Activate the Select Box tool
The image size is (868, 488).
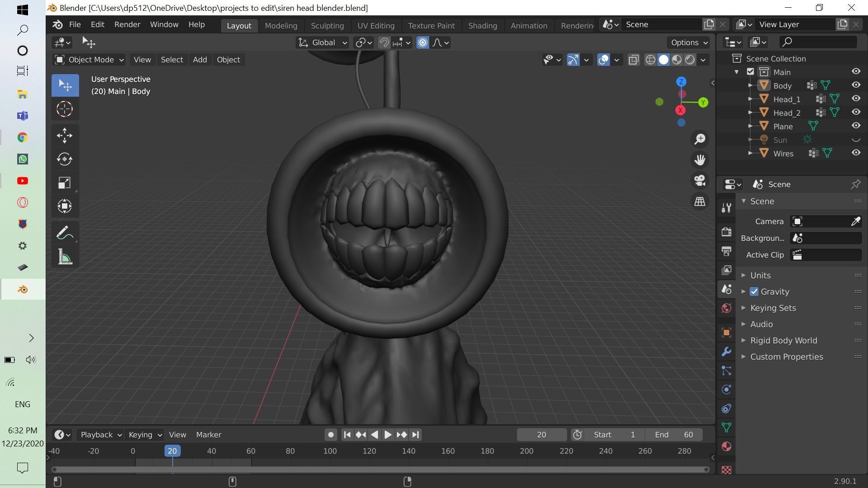tap(65, 85)
